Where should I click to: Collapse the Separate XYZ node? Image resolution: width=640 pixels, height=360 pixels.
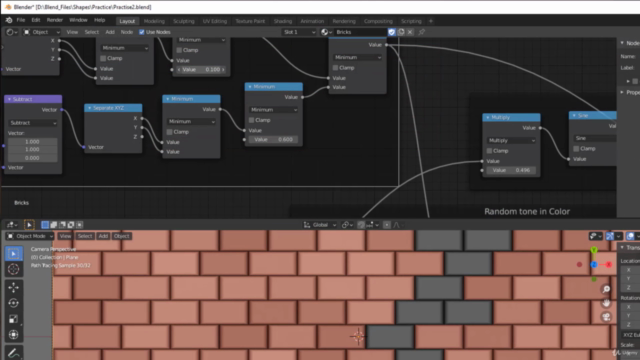point(89,108)
